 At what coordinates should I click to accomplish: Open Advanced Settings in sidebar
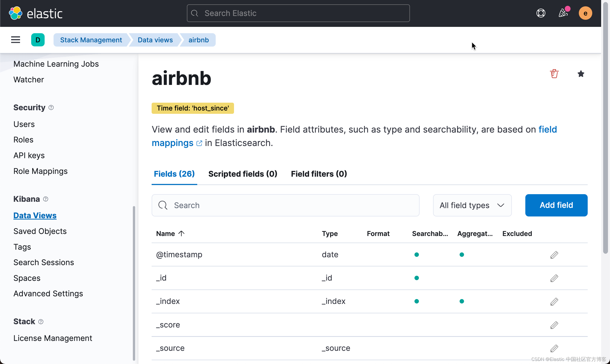[48, 294]
